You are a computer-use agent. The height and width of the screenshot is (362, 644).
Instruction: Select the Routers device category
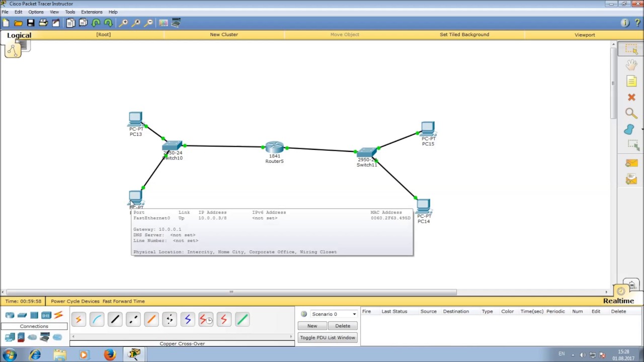[x=10, y=315]
